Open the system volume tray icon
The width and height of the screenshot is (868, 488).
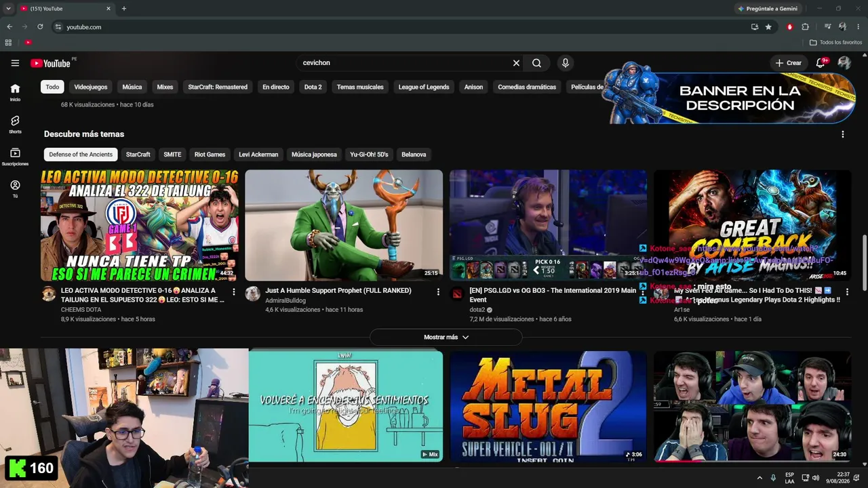[x=816, y=478]
